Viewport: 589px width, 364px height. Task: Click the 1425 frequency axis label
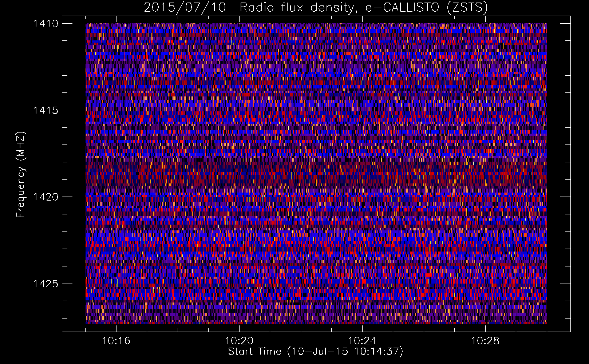coord(46,284)
